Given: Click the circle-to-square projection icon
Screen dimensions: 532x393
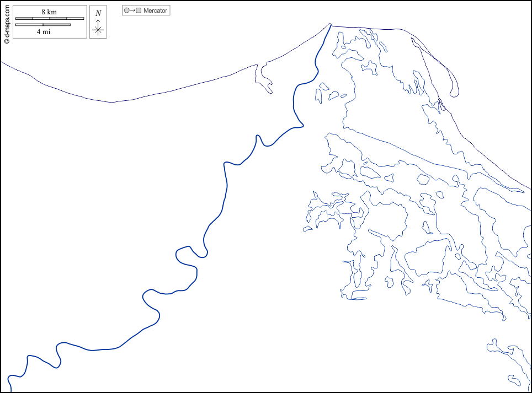Looking at the screenshot, I should 132,10.
